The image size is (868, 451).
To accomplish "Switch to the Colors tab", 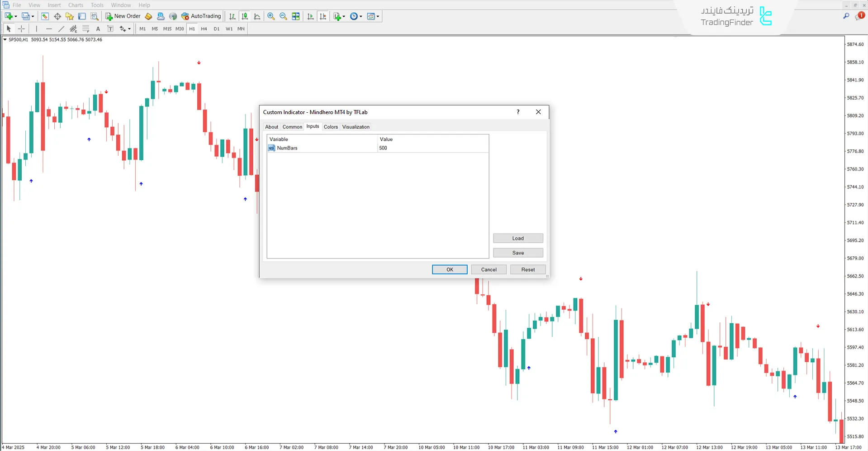I will [331, 127].
